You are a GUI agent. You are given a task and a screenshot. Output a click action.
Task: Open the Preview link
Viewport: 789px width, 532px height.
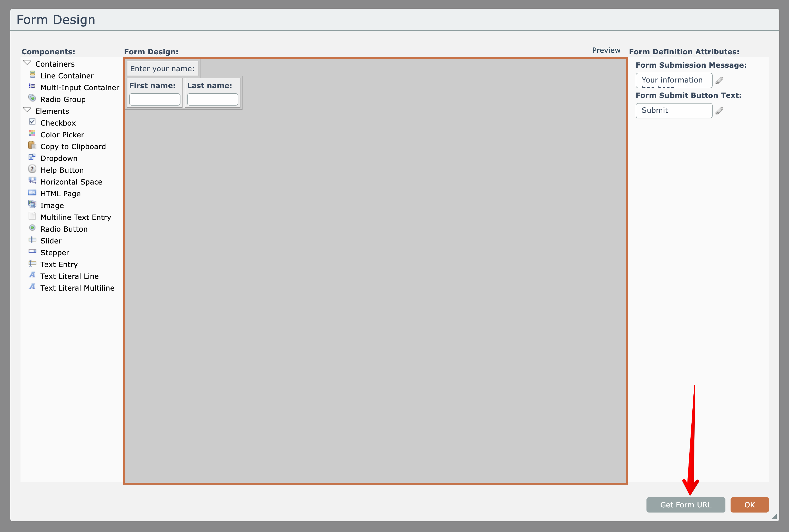pos(606,50)
